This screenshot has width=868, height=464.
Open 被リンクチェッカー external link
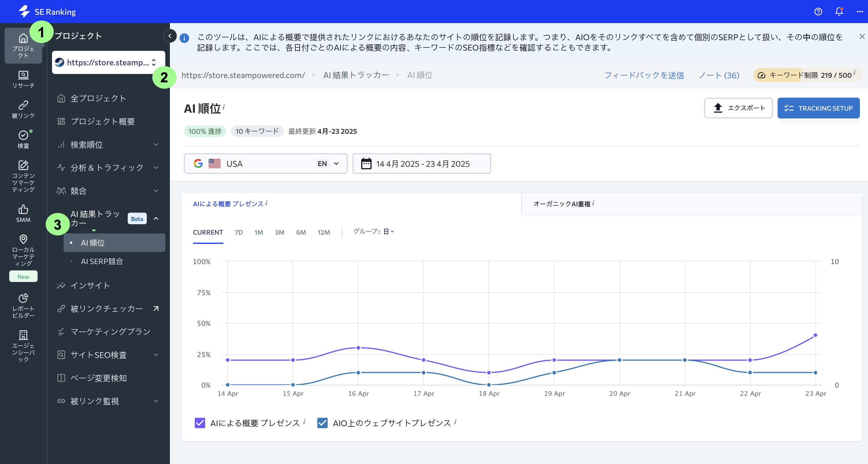(108, 308)
